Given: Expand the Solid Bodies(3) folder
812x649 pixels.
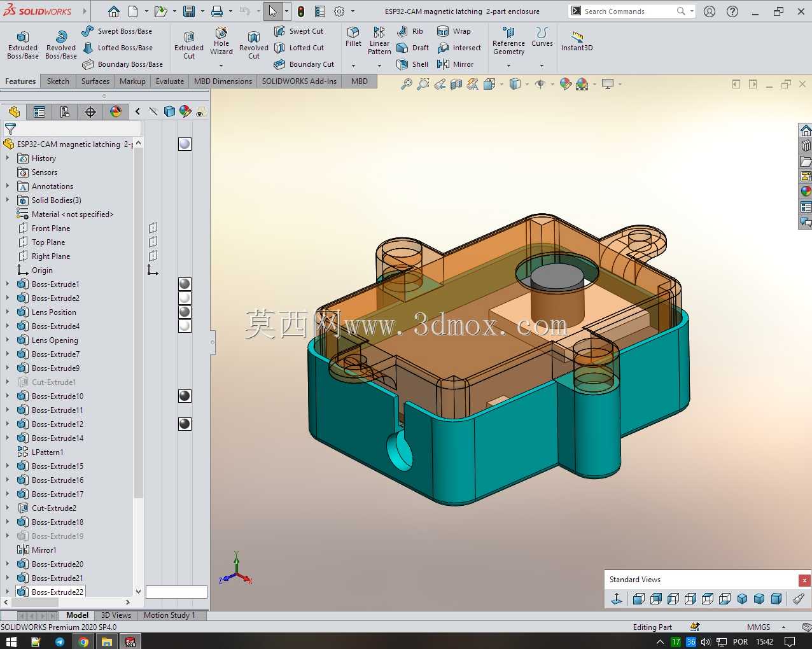Looking at the screenshot, I should [8, 200].
